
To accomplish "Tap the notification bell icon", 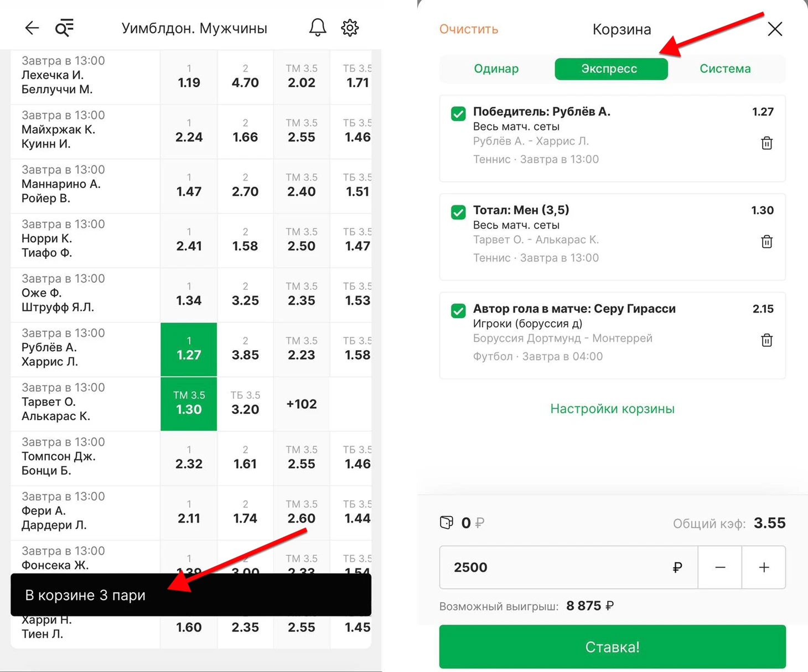I will pyautogui.click(x=318, y=28).
